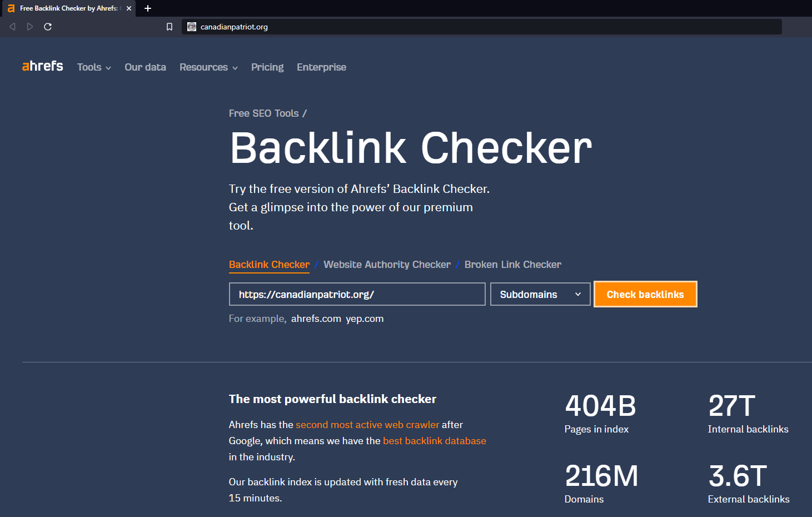This screenshot has width=812, height=517.
Task: Open the Subdomains mode dropdown
Action: tap(540, 294)
